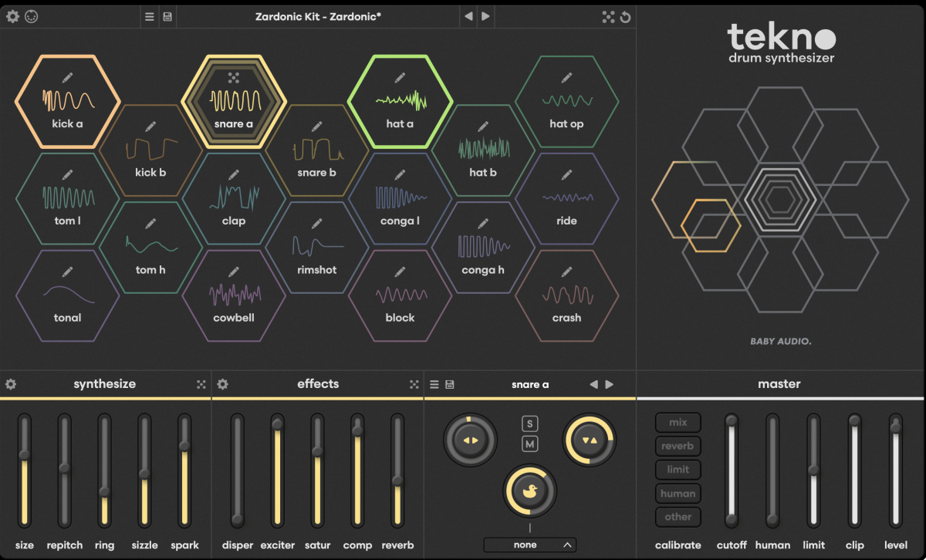Trigger the crash drum pad
The height and width of the screenshot is (560, 926).
click(566, 296)
